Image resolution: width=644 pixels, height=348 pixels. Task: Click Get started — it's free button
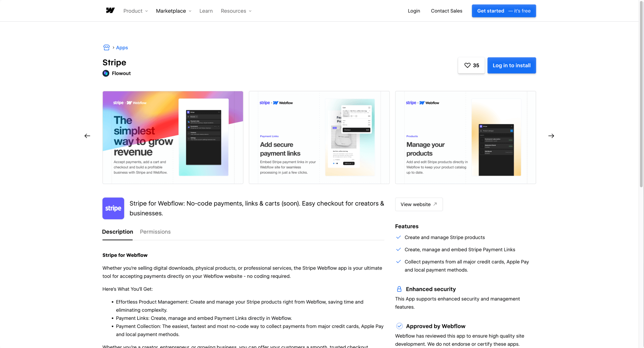tap(504, 11)
